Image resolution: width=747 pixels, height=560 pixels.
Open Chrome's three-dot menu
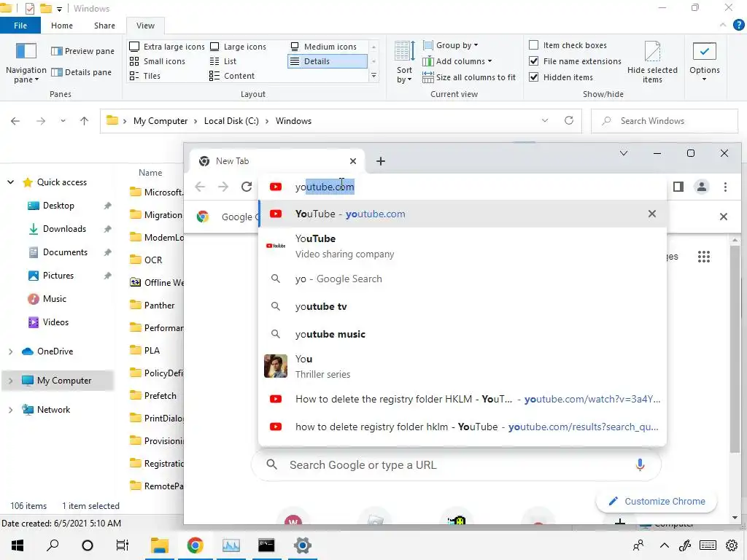[725, 187]
